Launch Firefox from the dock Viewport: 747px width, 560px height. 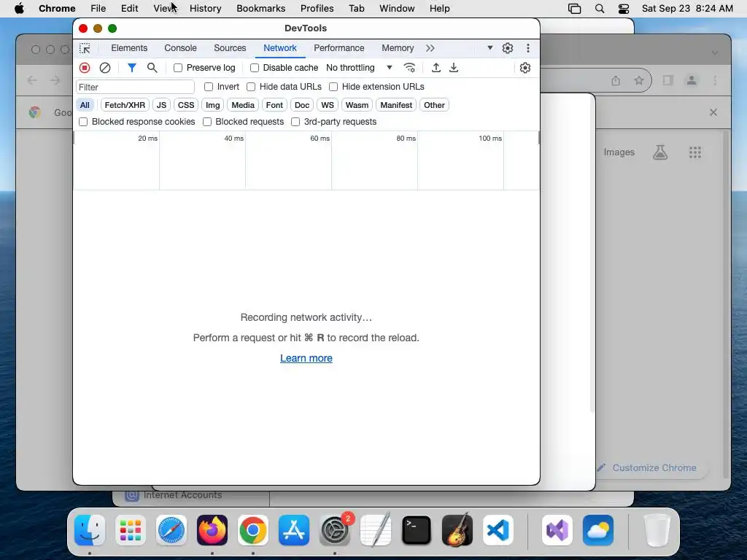212,530
